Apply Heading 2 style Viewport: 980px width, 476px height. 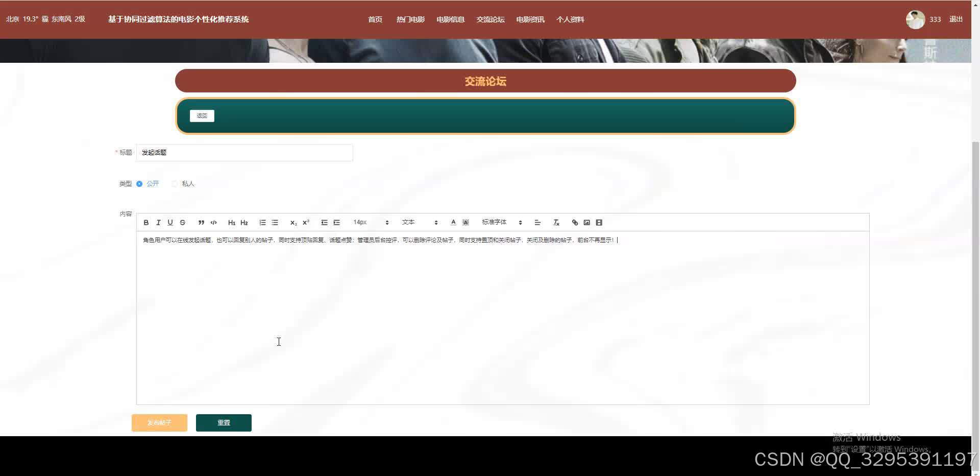tap(244, 223)
